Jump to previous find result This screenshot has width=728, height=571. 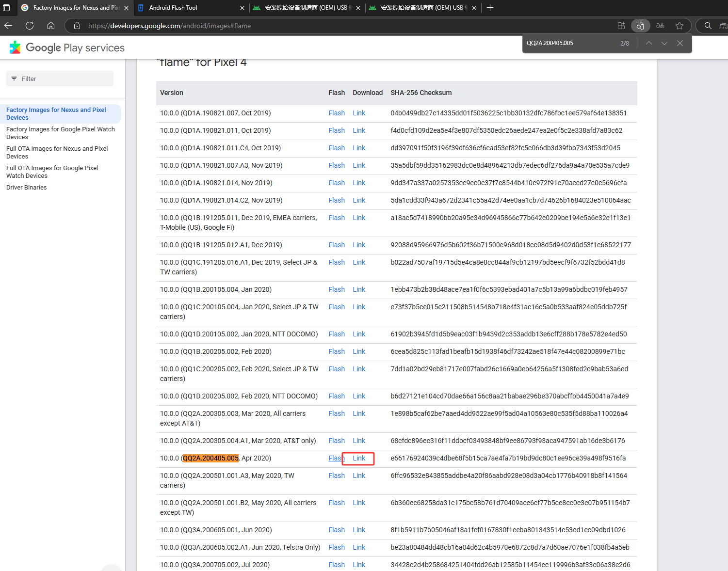click(649, 43)
